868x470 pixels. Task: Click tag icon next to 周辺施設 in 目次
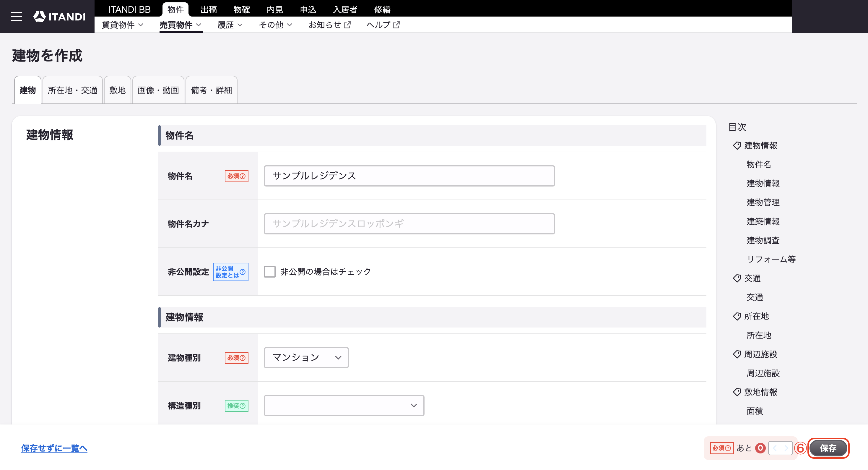point(737,354)
